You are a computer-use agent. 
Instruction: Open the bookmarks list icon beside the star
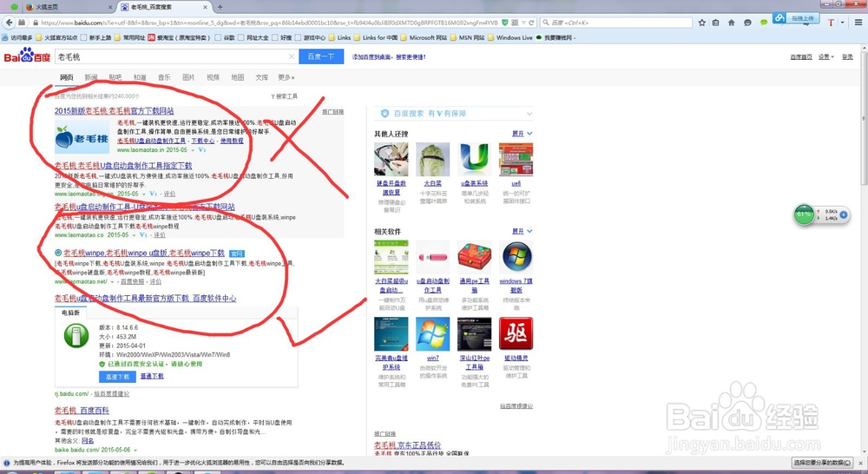coord(716,23)
